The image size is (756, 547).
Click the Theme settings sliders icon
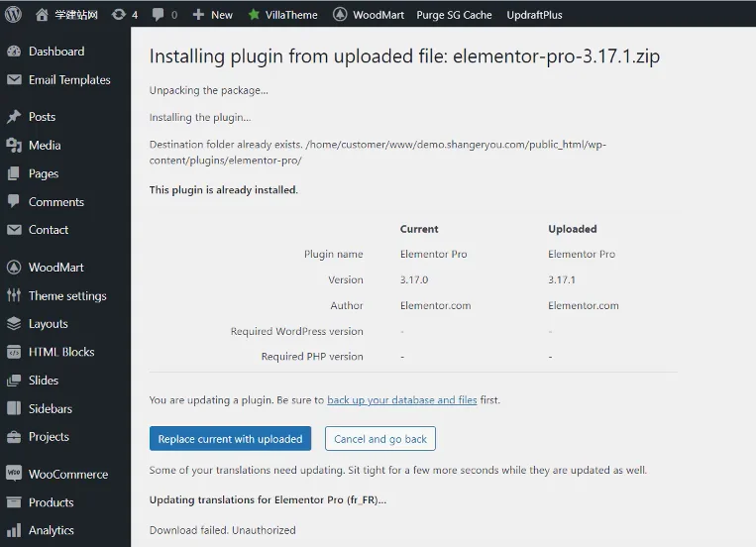[x=14, y=295]
